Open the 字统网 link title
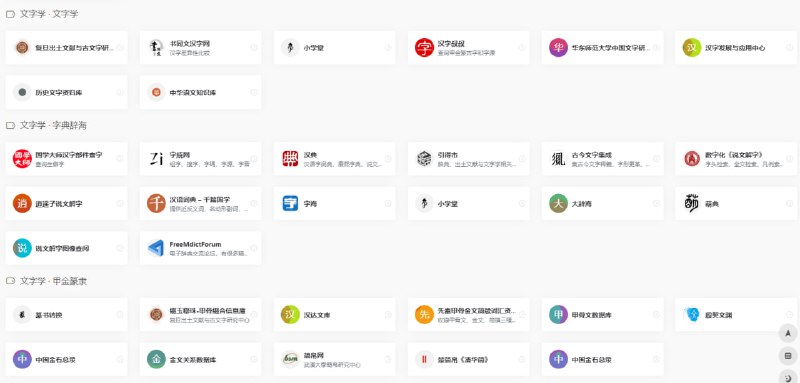Screen dimensions: 800x383 pyautogui.click(x=180, y=155)
